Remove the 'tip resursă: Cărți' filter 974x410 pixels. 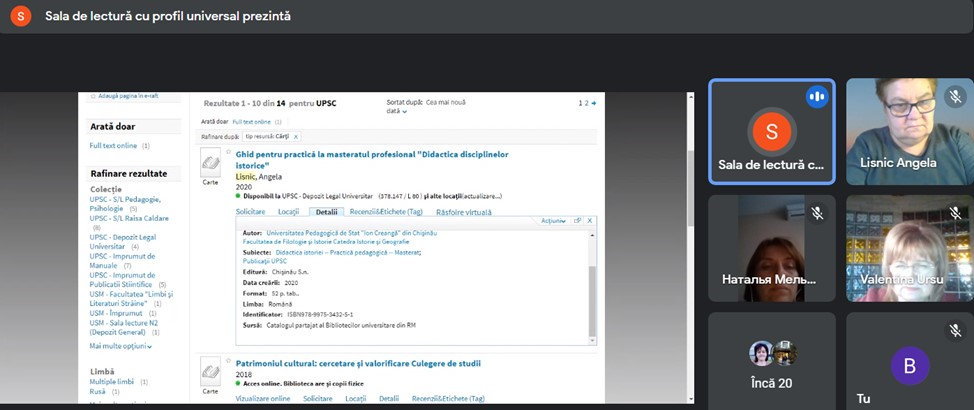click(296, 136)
